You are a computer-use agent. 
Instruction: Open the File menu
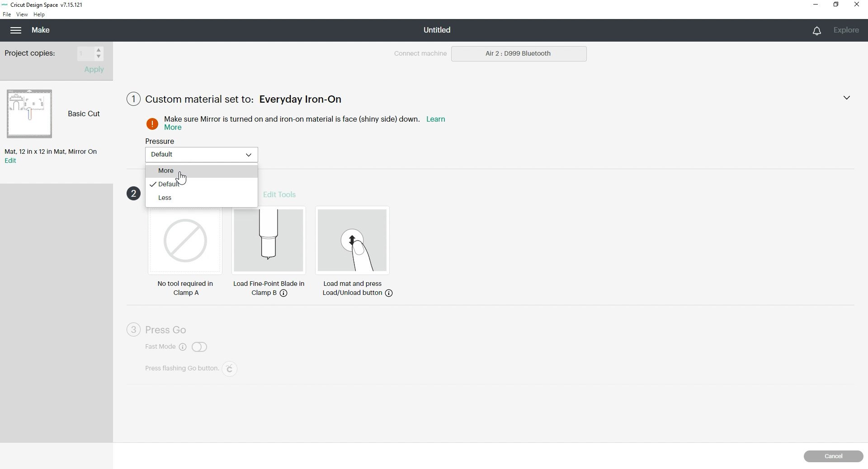tap(7, 14)
